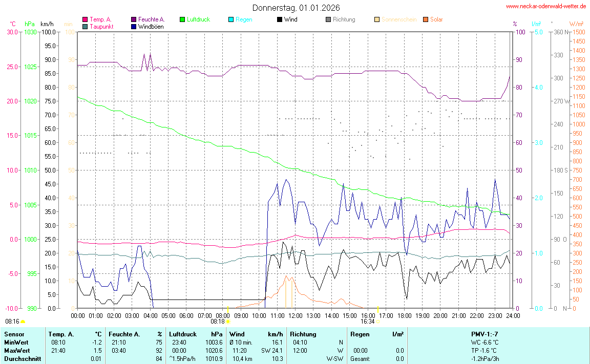The height and width of the screenshot is (364, 590).
Task: Select the light orange Sonnenschein legend swatch
Action: pyautogui.click(x=377, y=19)
